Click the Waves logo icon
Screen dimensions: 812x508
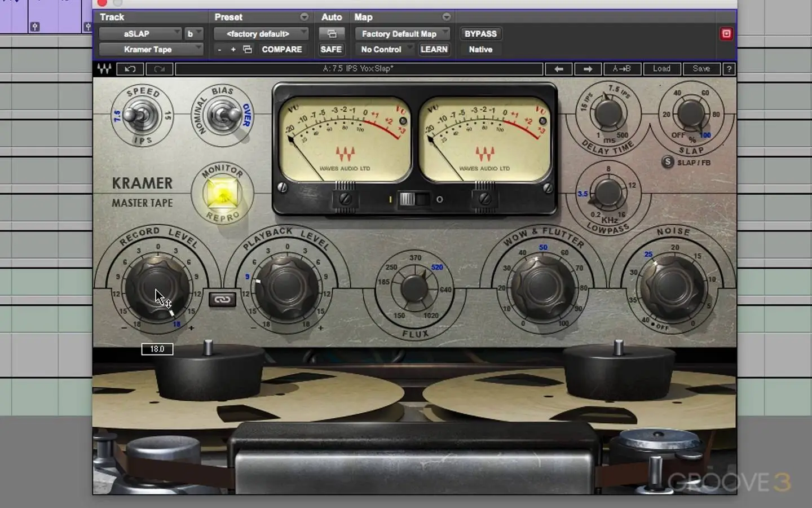point(104,69)
